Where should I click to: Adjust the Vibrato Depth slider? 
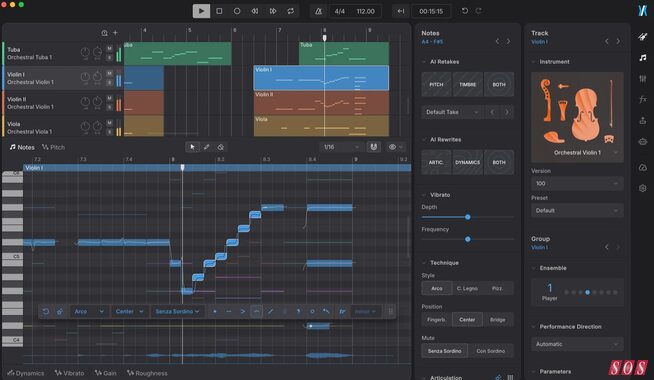(x=468, y=217)
